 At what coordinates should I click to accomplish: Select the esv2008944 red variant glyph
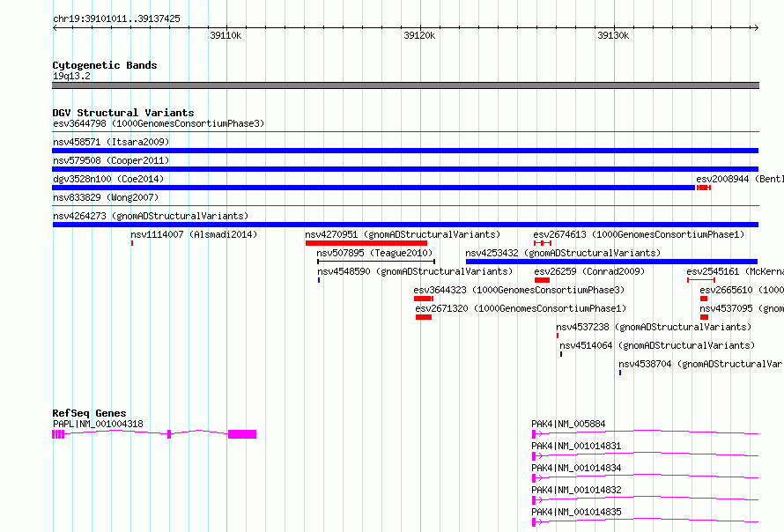pyautogui.click(x=704, y=188)
